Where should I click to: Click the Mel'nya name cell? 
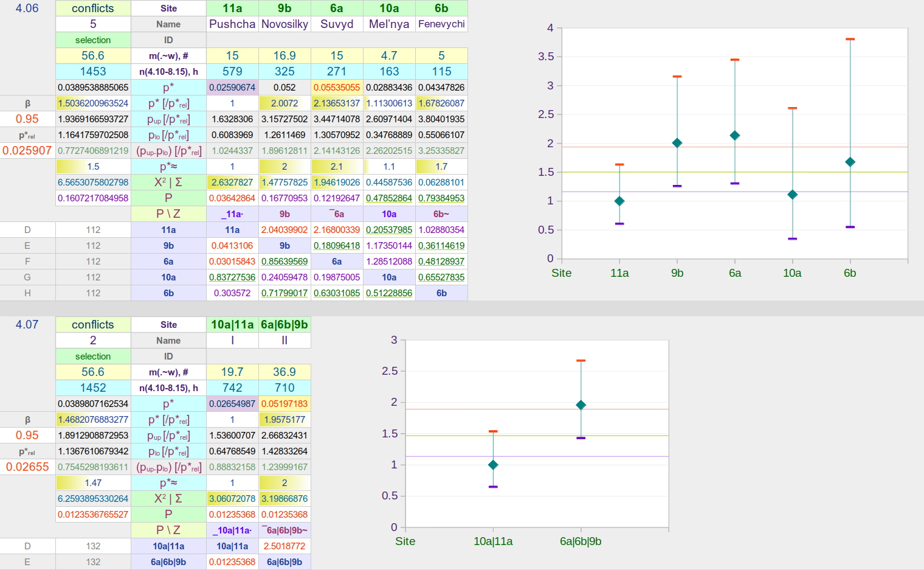coord(389,24)
